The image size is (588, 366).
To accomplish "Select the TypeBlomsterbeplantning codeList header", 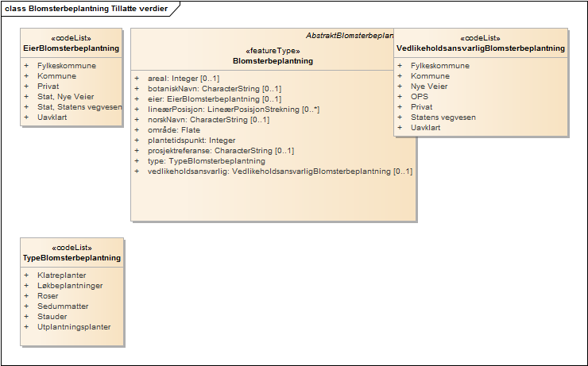I will pos(72,257).
